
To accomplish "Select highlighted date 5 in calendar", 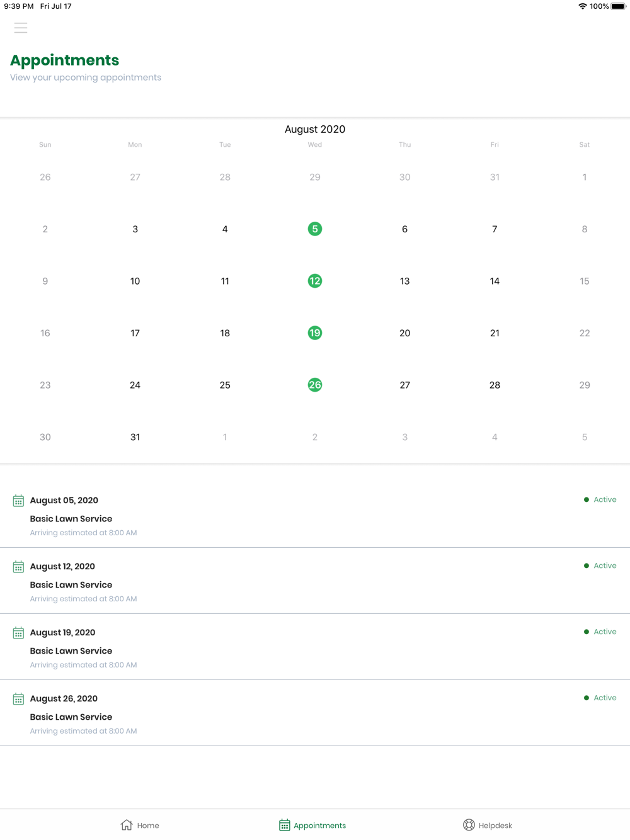I will tap(315, 229).
